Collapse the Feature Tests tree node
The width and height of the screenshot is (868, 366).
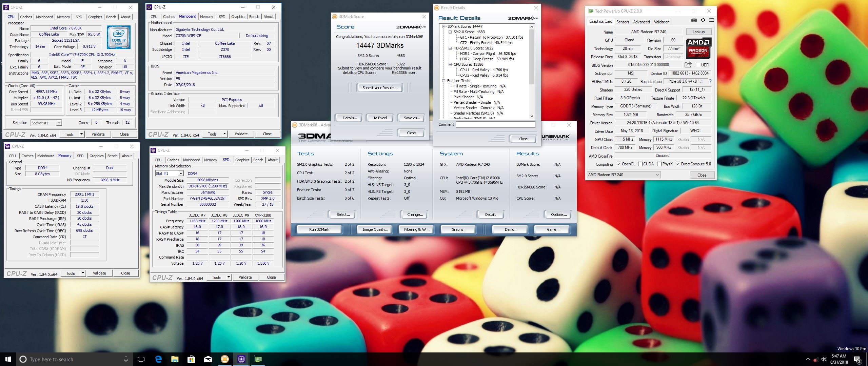pos(444,81)
